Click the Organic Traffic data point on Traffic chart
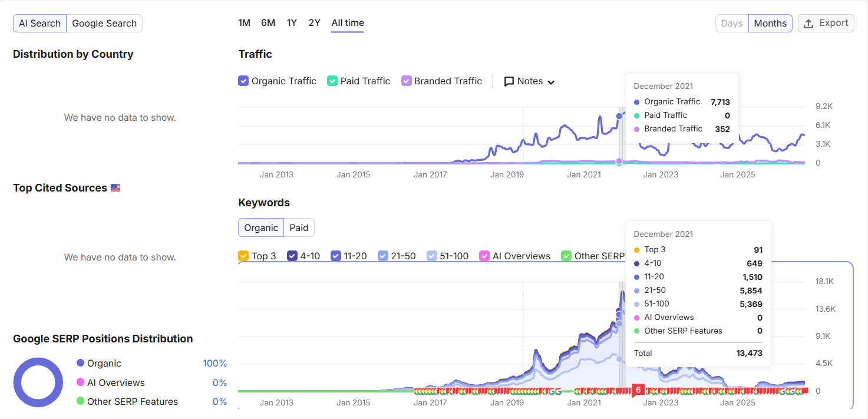 [x=619, y=116]
